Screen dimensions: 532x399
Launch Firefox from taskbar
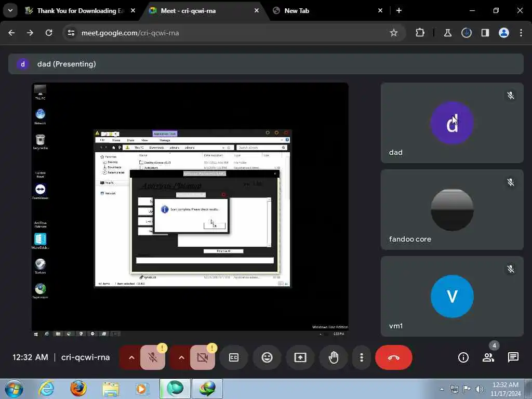coord(78,389)
